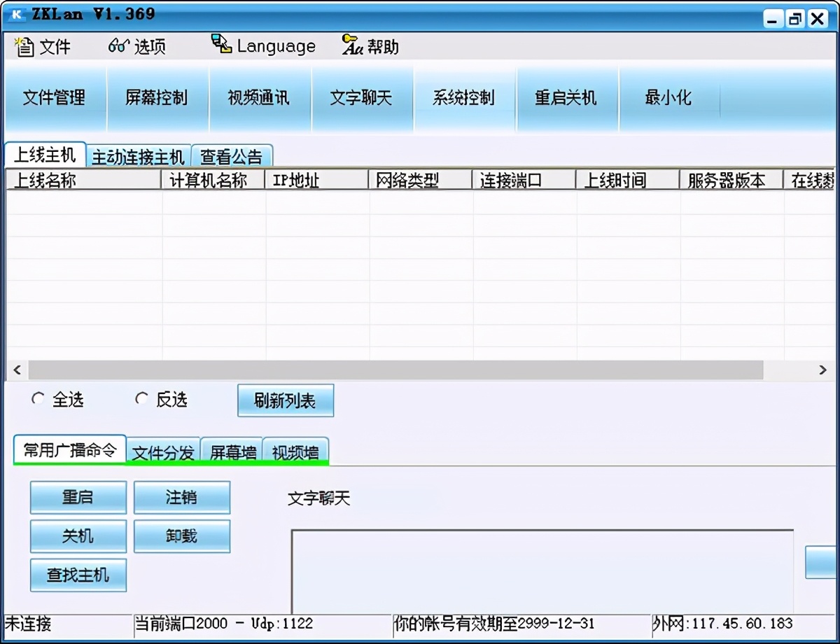Open 屏幕控制 from the main toolbar
The height and width of the screenshot is (644, 840).
click(x=157, y=98)
